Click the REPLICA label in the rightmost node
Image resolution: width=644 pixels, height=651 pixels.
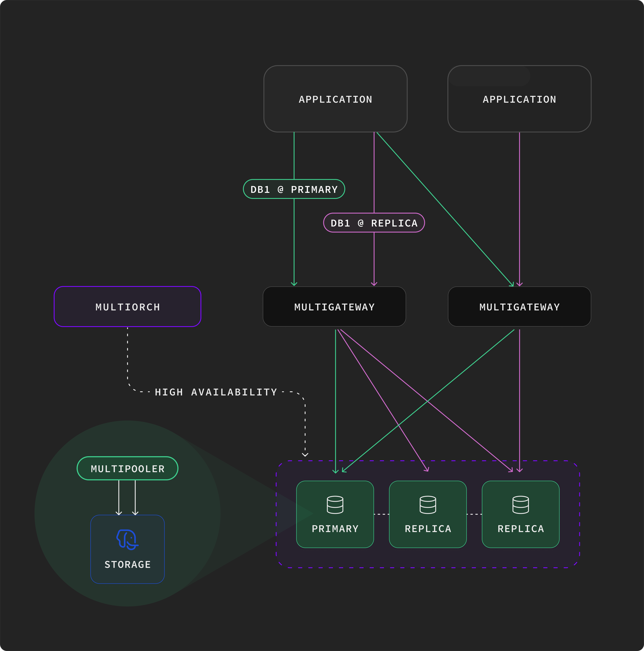click(521, 529)
